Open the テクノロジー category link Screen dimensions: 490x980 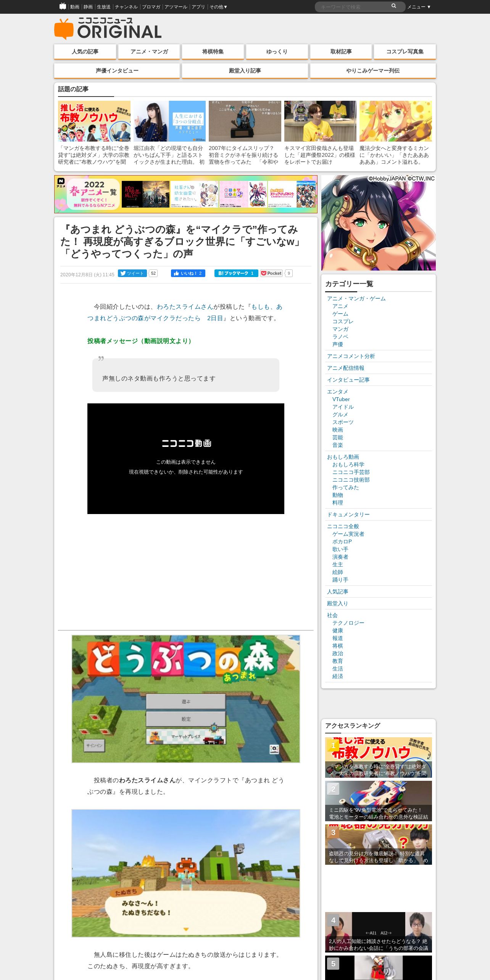[348, 623]
